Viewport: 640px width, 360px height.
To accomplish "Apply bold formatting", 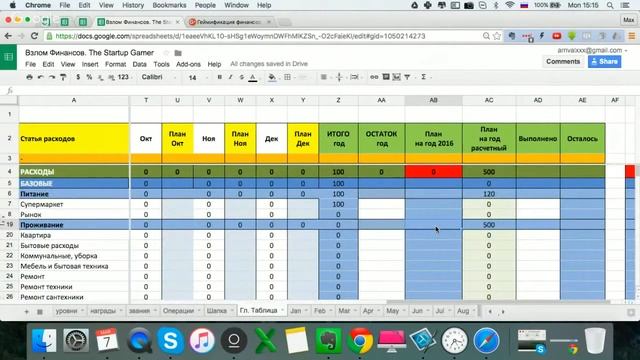I will click(x=220, y=77).
